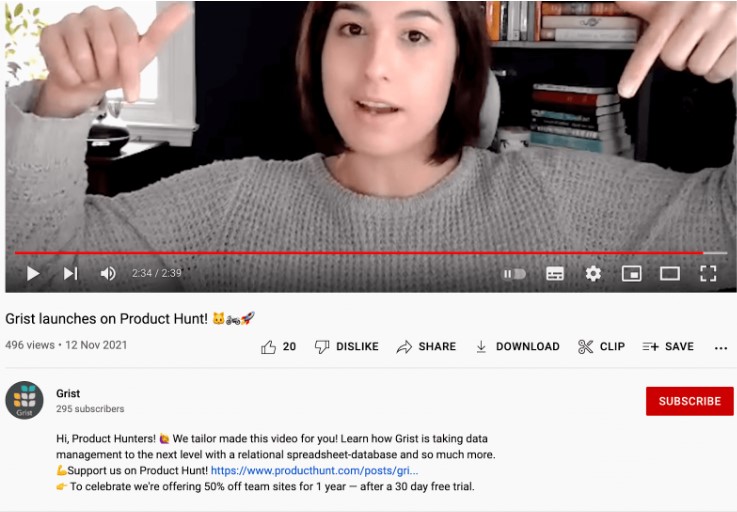
Task: Open the three-dot more actions menu
Action: click(x=721, y=348)
